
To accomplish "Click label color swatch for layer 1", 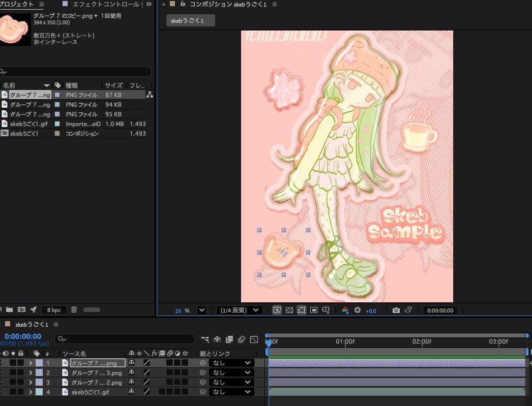I will click(39, 363).
